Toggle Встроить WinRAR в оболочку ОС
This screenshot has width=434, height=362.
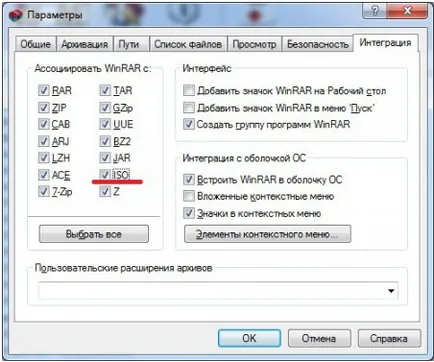point(189,180)
